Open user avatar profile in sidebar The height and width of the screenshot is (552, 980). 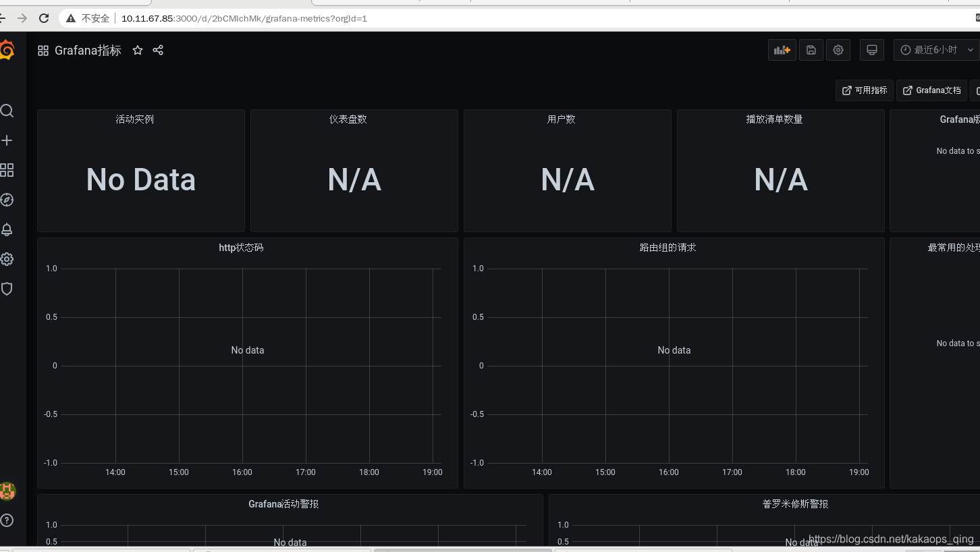tap(7, 491)
